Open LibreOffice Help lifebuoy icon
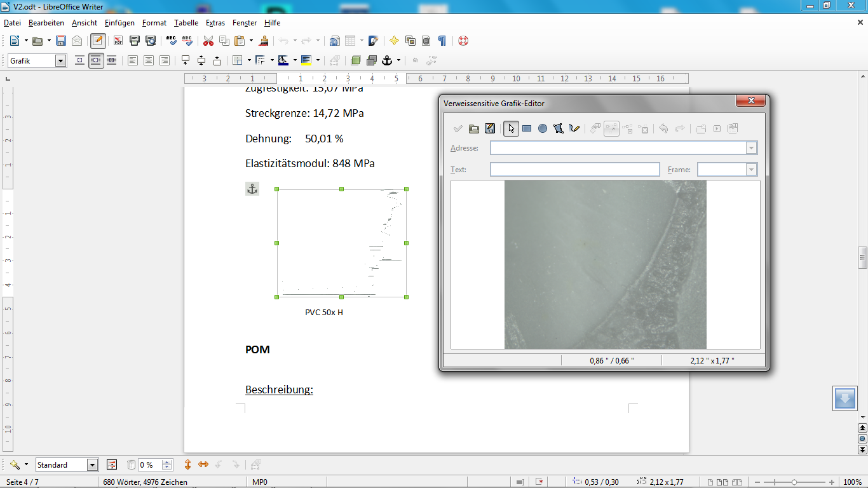This screenshot has width=868, height=488. [463, 41]
